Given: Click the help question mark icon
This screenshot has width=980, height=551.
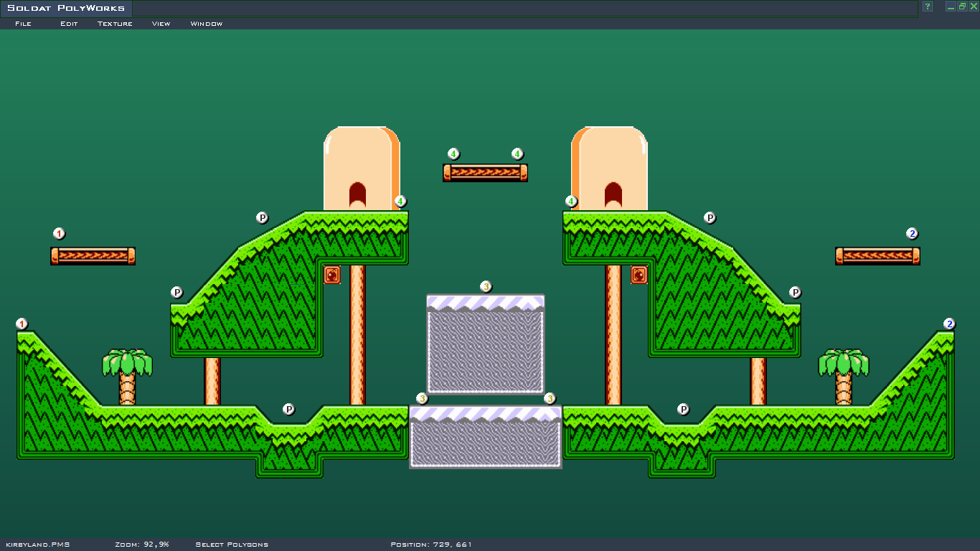Looking at the screenshot, I should (x=928, y=6).
